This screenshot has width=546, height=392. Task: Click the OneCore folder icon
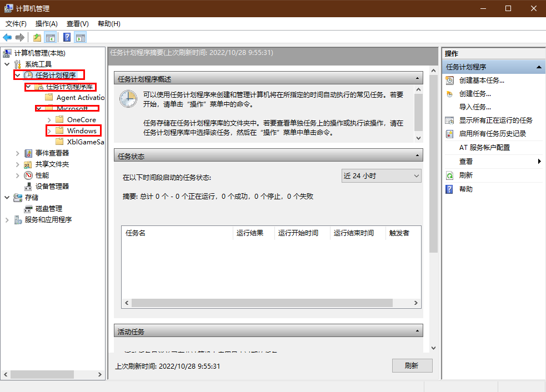click(59, 119)
